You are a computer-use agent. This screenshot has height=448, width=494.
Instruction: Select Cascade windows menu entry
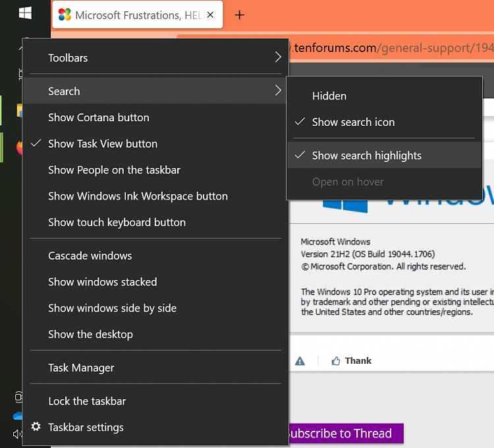(x=90, y=256)
